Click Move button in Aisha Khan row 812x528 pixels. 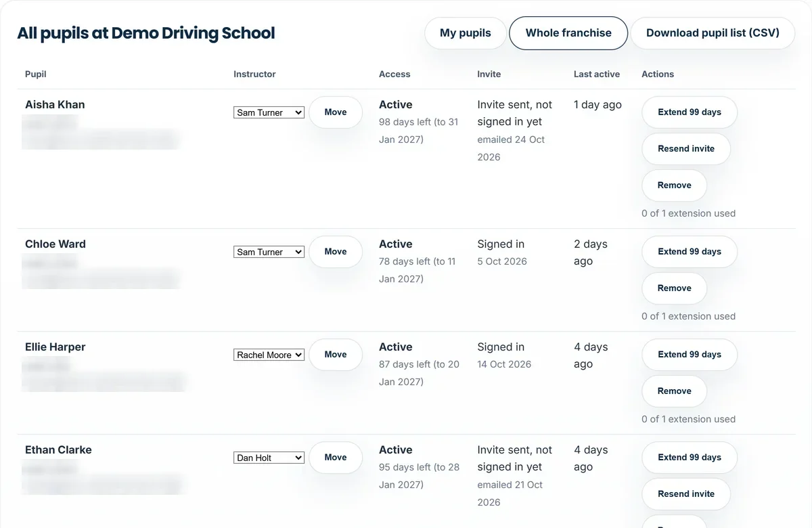click(x=336, y=112)
